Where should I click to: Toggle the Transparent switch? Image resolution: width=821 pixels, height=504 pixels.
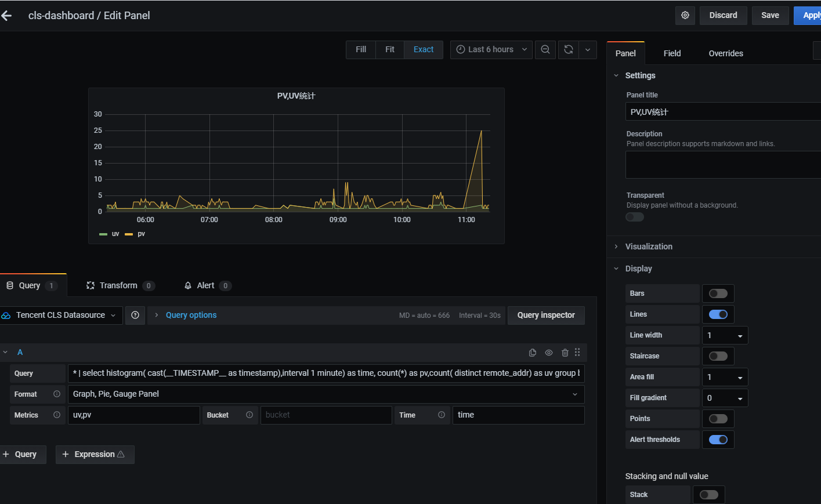(635, 217)
